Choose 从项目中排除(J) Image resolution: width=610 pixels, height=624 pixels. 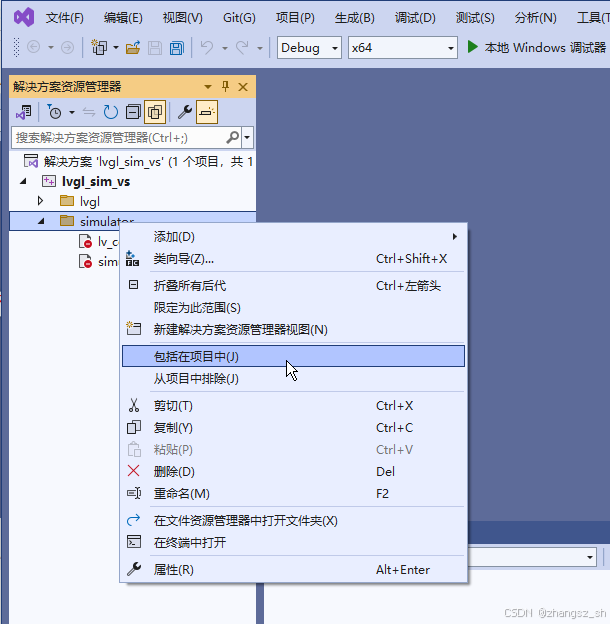pos(293,378)
